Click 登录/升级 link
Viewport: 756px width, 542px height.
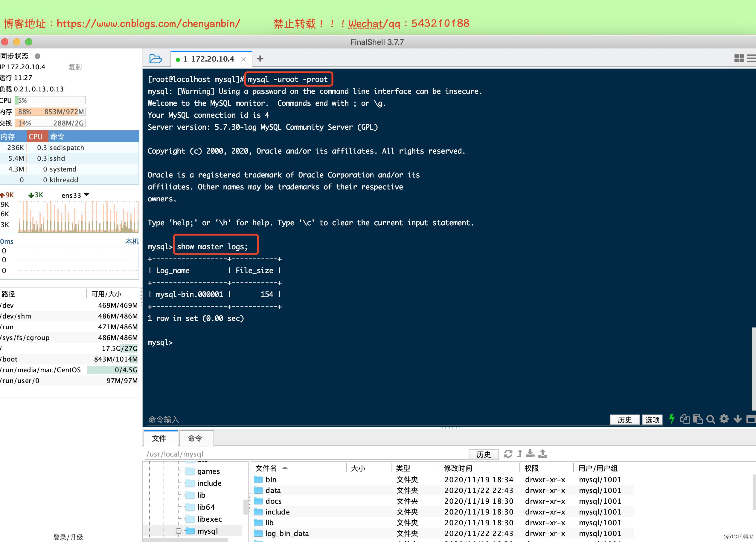tap(68, 537)
